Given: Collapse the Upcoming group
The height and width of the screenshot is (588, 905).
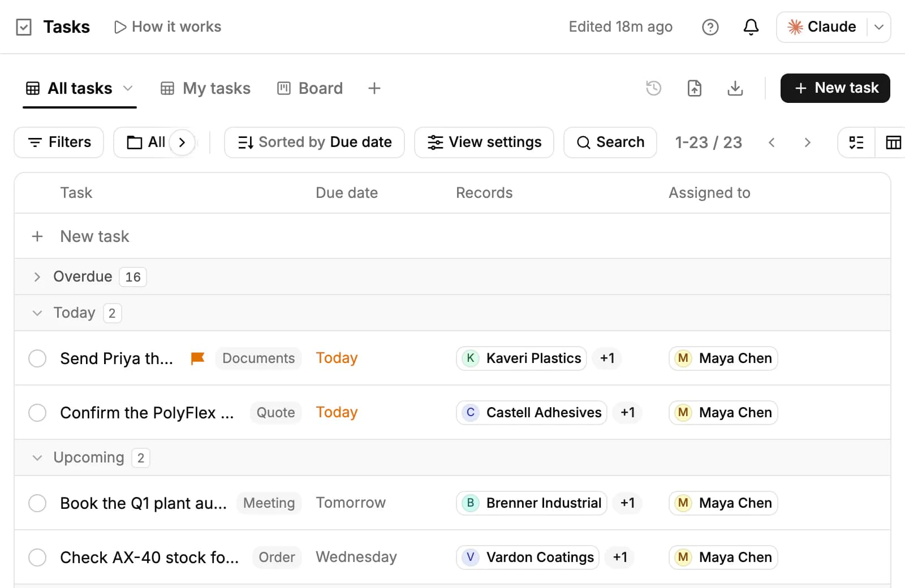Looking at the screenshot, I should [37, 458].
